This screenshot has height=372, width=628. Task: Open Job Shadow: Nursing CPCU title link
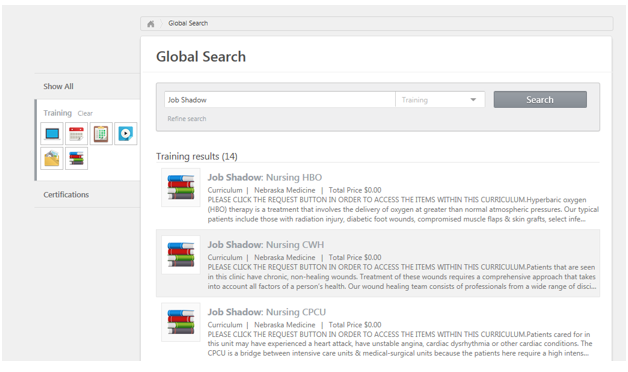pyautogui.click(x=267, y=312)
